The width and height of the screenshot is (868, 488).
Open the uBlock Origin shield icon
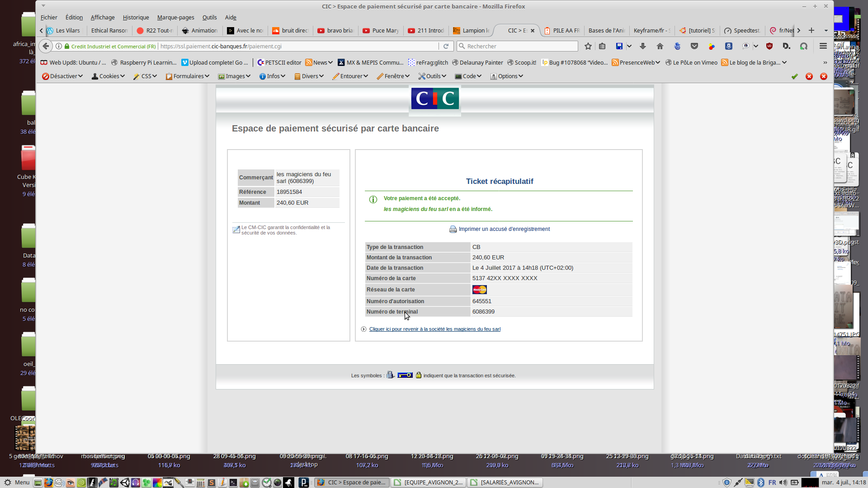[769, 46]
